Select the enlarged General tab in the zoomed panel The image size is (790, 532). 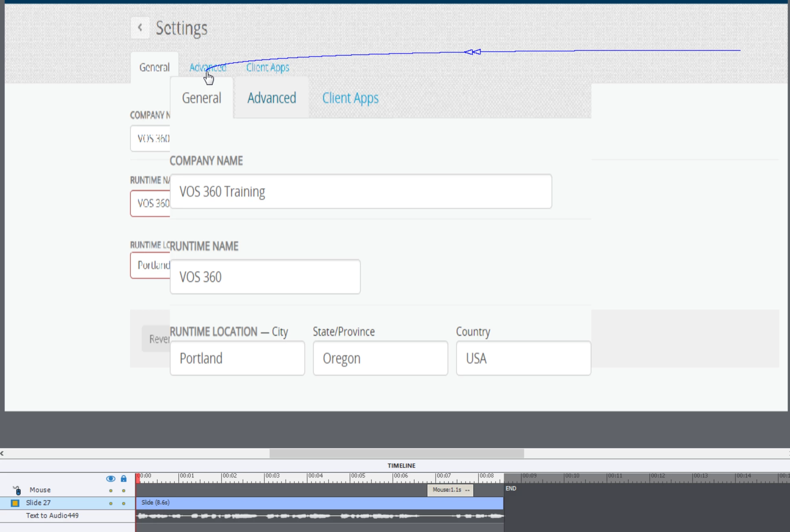tap(201, 98)
